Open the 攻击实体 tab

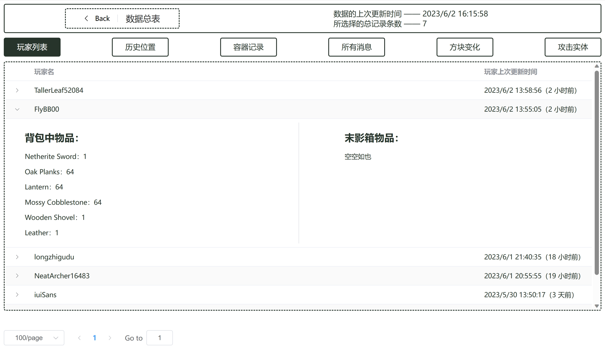pos(573,47)
